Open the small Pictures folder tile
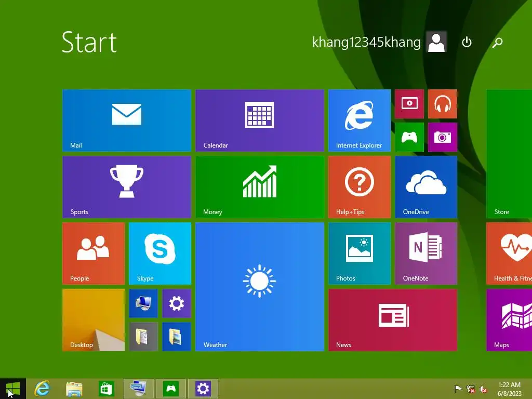The height and width of the screenshot is (399, 532). pyautogui.click(x=177, y=337)
